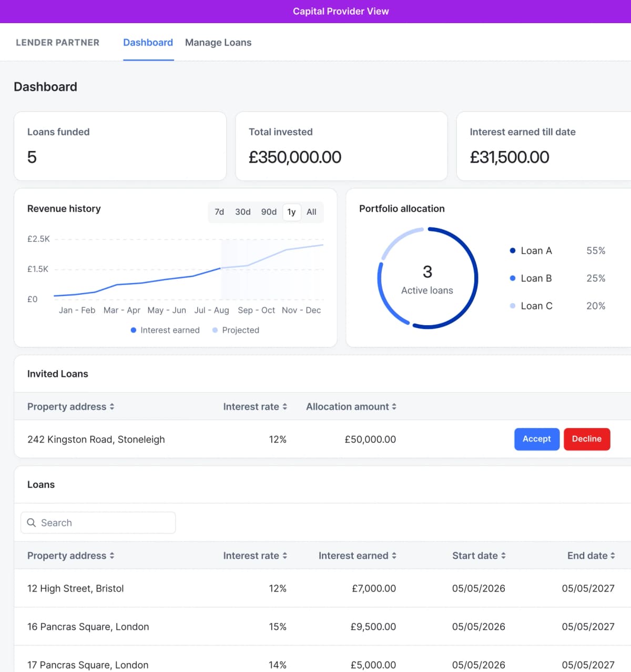
Task: Switch revenue history range to All
Action: (311, 212)
